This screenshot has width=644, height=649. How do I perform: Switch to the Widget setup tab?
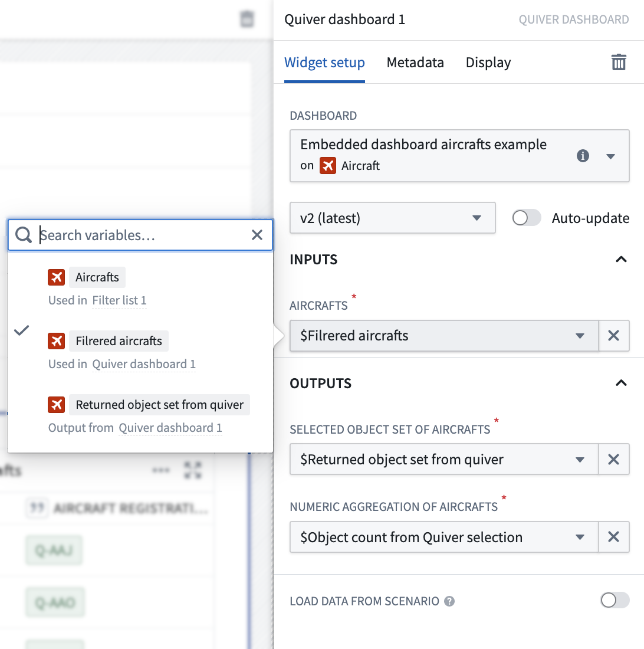324,63
